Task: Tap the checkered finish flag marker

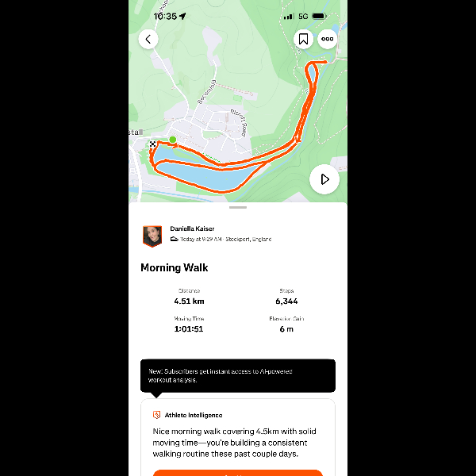Action: pyautogui.click(x=152, y=144)
